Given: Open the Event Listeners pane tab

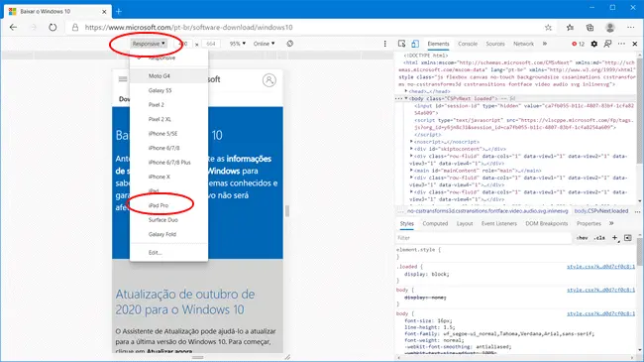Looking at the screenshot, I should [499, 224].
